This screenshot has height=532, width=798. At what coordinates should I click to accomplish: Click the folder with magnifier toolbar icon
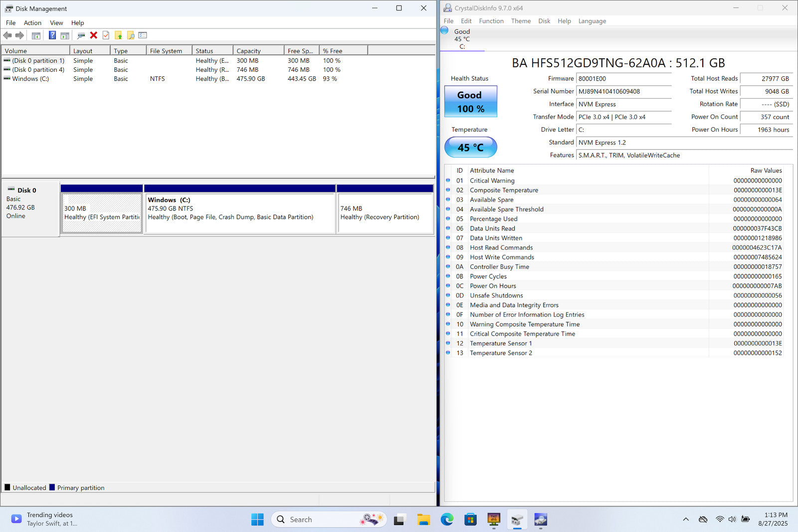click(x=131, y=35)
